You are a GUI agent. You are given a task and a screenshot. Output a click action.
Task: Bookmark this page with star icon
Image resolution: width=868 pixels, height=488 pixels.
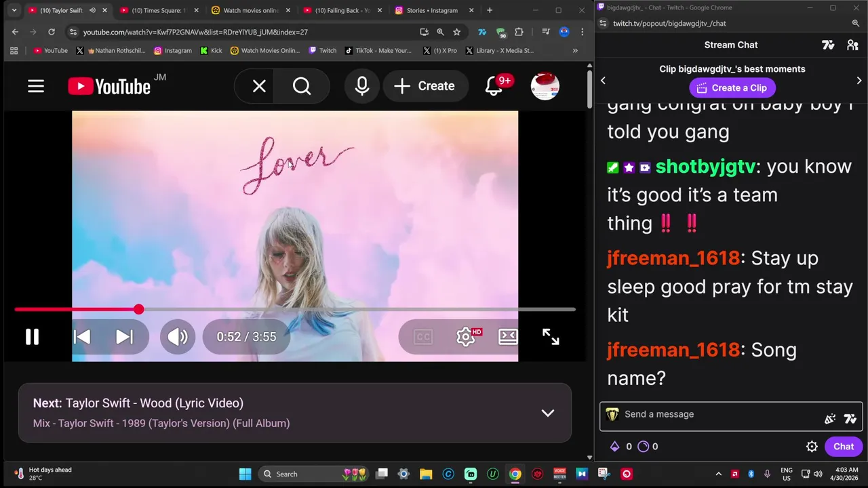pos(456,32)
